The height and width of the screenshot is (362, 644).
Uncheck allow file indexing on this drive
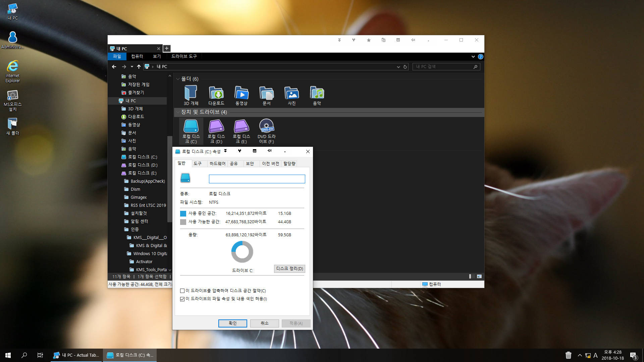point(182,299)
